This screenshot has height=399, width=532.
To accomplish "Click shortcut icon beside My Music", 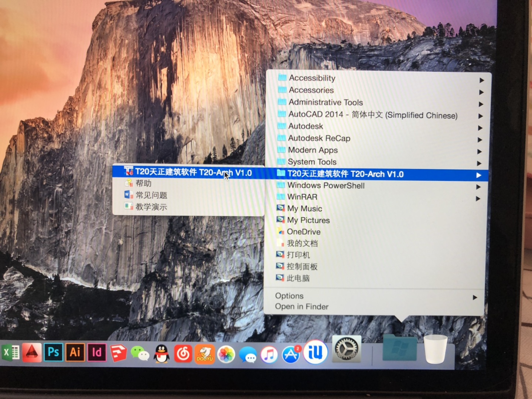I will (281, 208).
